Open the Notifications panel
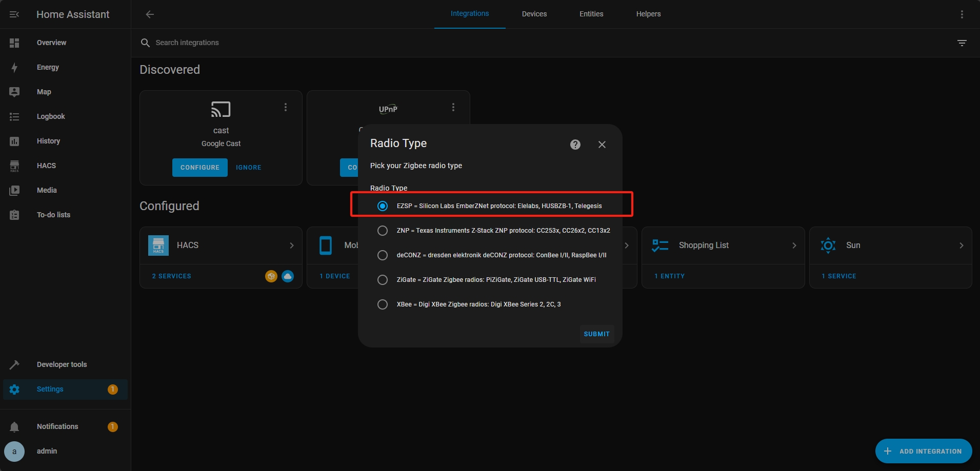980x471 pixels. pos(57,426)
